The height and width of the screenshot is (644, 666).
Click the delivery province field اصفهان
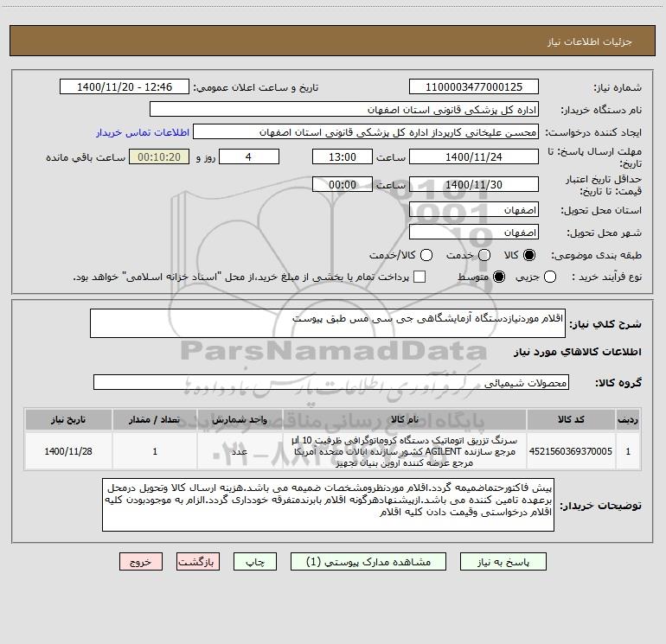pyautogui.click(x=474, y=210)
